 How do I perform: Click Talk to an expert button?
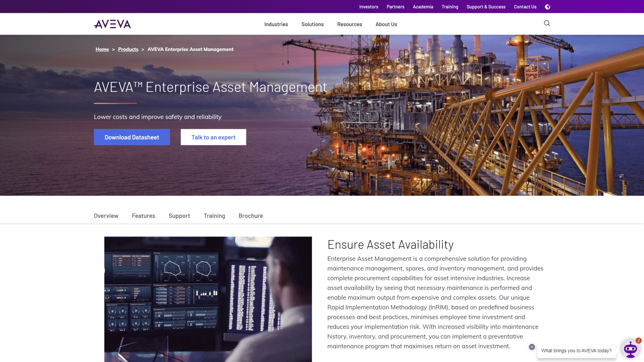click(x=213, y=137)
